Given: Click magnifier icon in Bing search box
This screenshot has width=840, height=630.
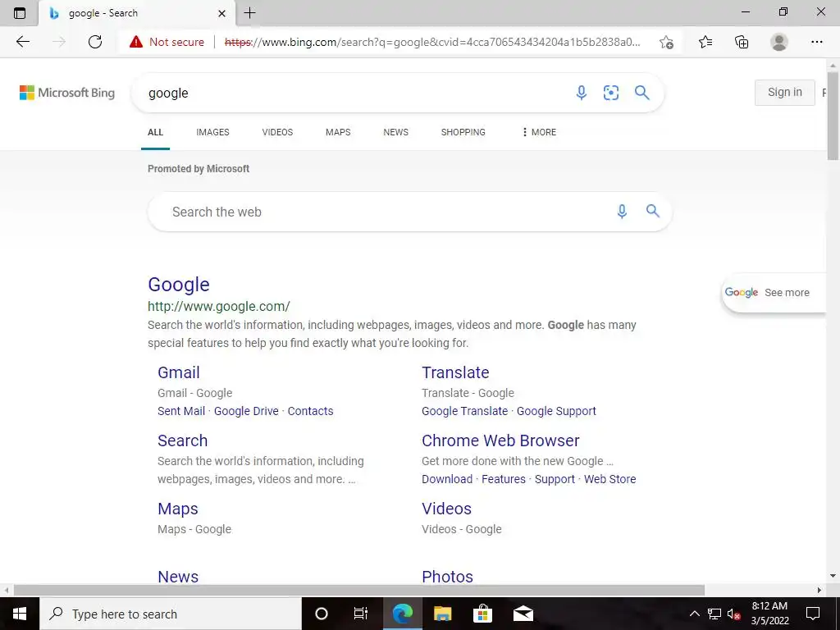Looking at the screenshot, I should tap(641, 93).
